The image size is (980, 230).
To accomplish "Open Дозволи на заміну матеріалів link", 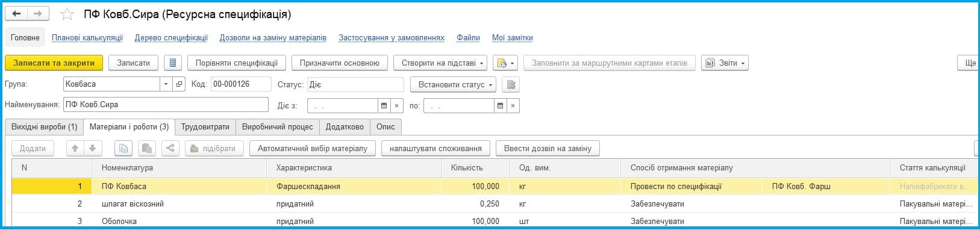I will (x=273, y=37).
